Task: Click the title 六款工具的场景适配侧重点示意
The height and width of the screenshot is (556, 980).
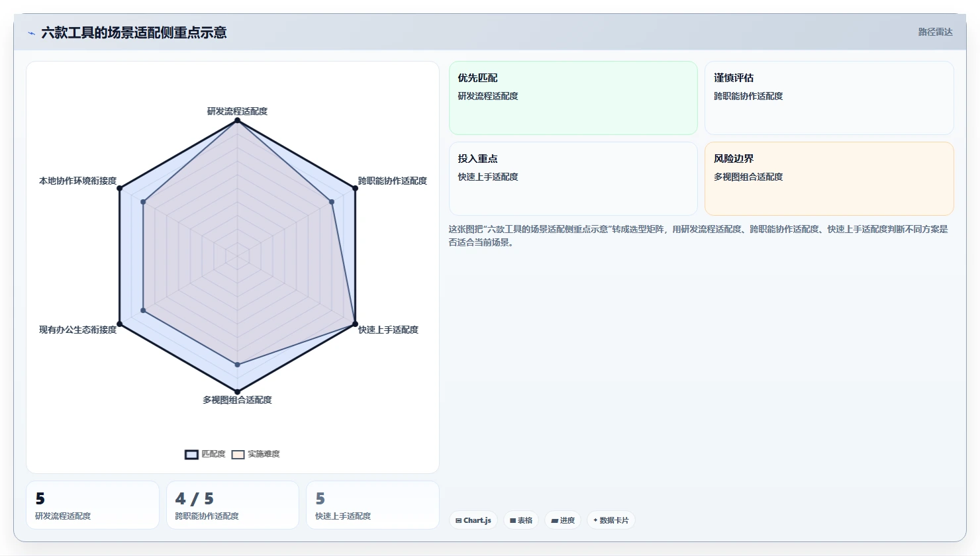Action: (x=134, y=32)
